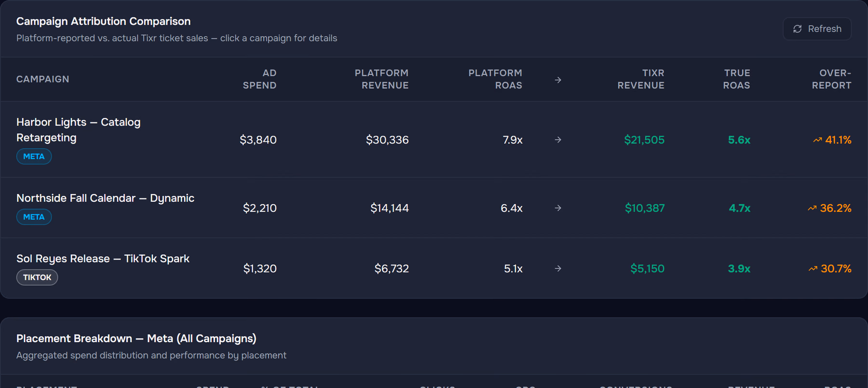Screen dimensions: 868x388
Task: Click the CAMPAIGN column header
Action: (43, 79)
